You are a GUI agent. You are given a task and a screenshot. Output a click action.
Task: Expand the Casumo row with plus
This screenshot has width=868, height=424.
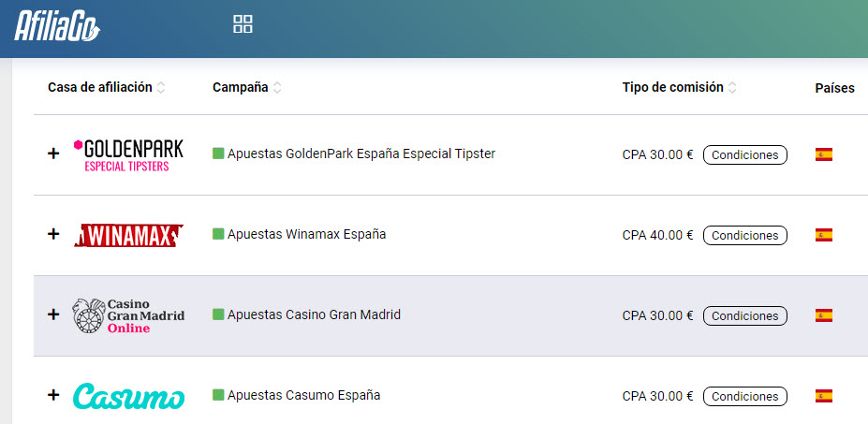[53, 396]
